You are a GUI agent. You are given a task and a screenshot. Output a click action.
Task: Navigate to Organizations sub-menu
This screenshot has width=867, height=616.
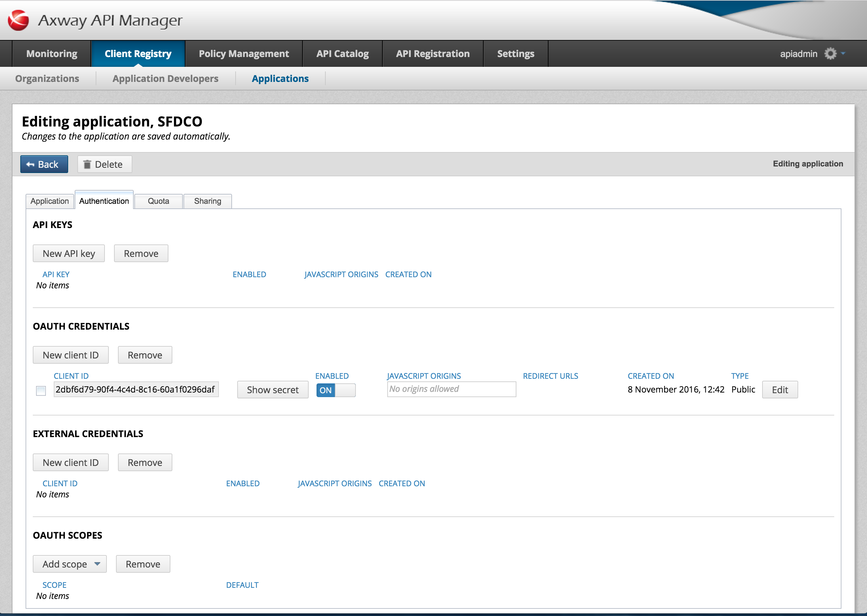(x=47, y=79)
